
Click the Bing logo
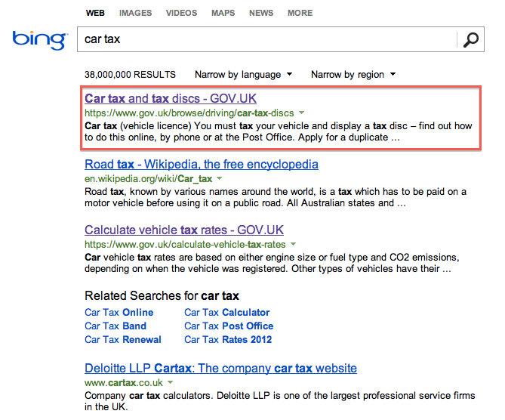(40, 40)
